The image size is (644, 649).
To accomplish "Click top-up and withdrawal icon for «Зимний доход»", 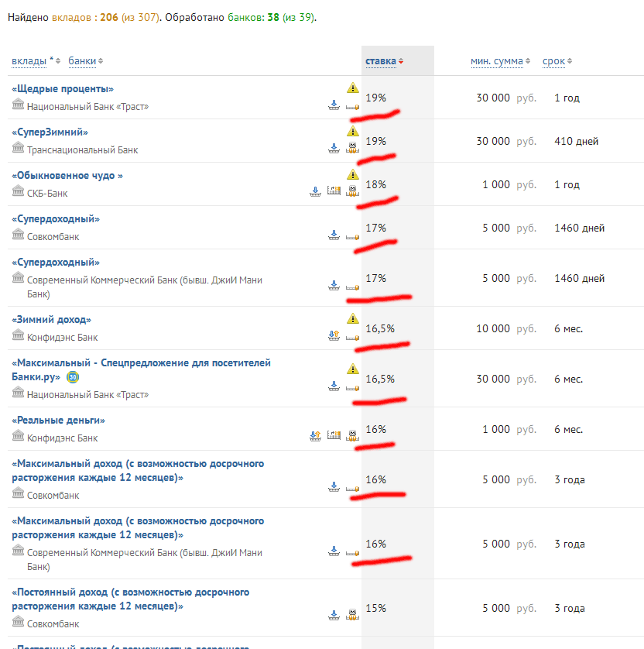I will coord(334,335).
